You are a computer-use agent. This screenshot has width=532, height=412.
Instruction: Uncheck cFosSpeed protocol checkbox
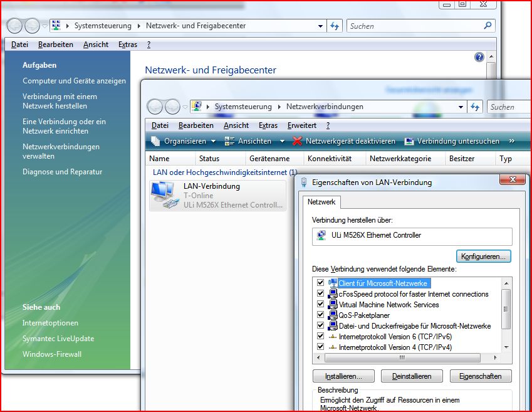(x=320, y=293)
